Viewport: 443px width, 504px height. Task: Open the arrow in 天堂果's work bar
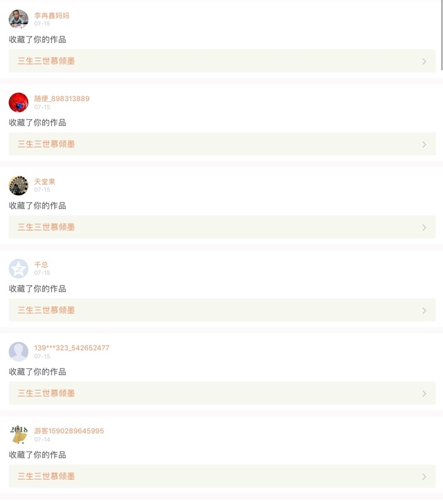click(424, 227)
